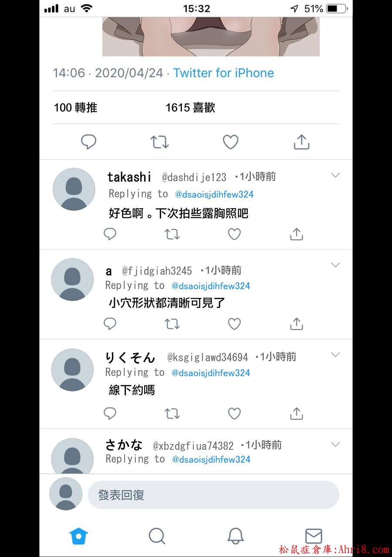
Task: Open the Twitter for iPhone source link
Action: click(223, 73)
